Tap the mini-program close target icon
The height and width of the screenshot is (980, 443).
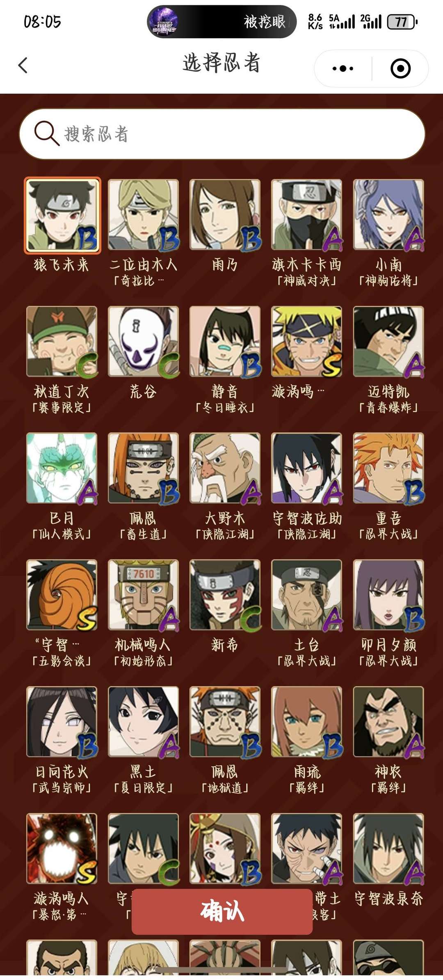pyautogui.click(x=400, y=69)
